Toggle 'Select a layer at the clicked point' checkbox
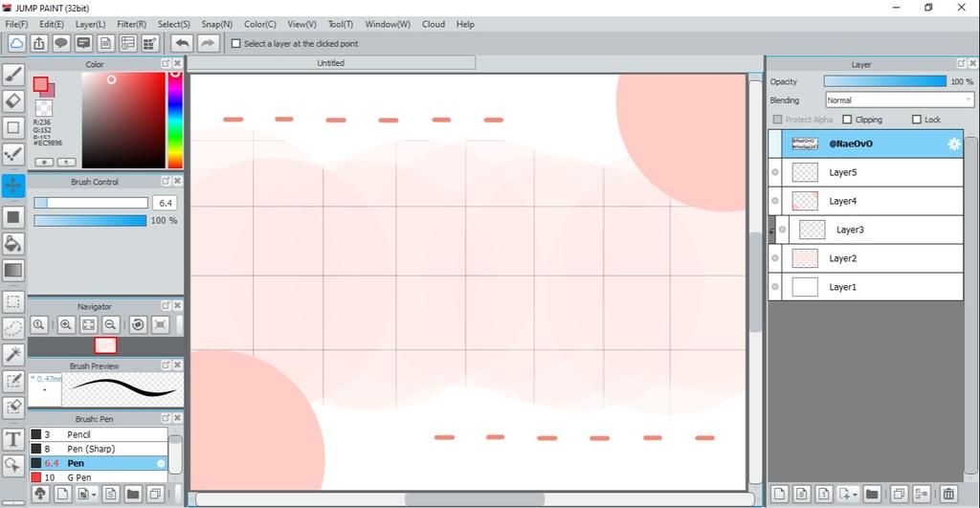 click(235, 44)
